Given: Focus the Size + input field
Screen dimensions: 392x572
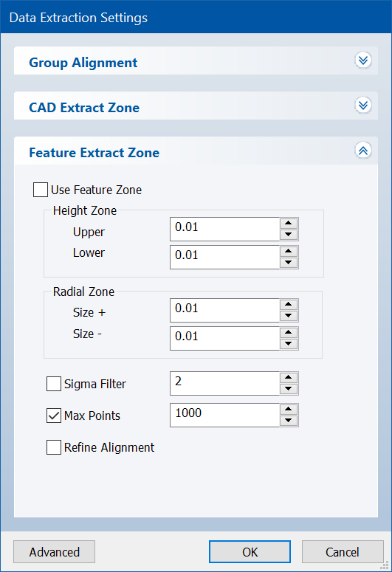Looking at the screenshot, I should click(225, 311).
